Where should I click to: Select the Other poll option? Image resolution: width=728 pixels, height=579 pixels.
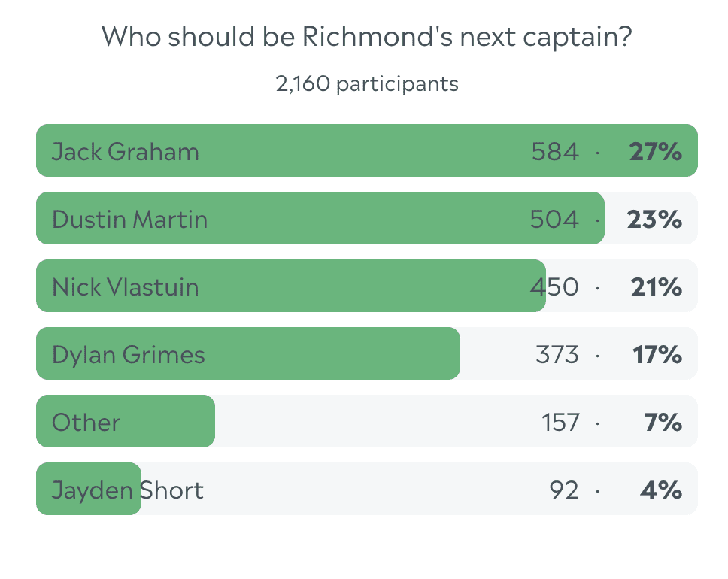[x=367, y=422]
